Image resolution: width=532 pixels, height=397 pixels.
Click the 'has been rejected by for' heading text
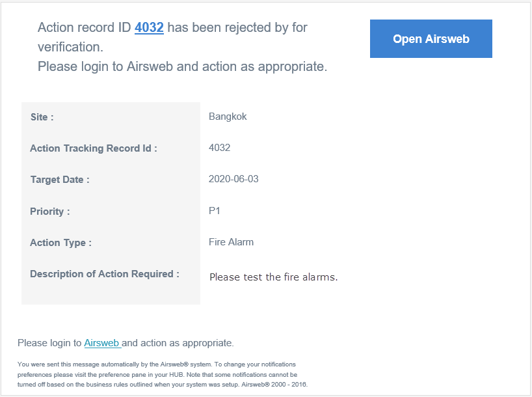(237, 27)
